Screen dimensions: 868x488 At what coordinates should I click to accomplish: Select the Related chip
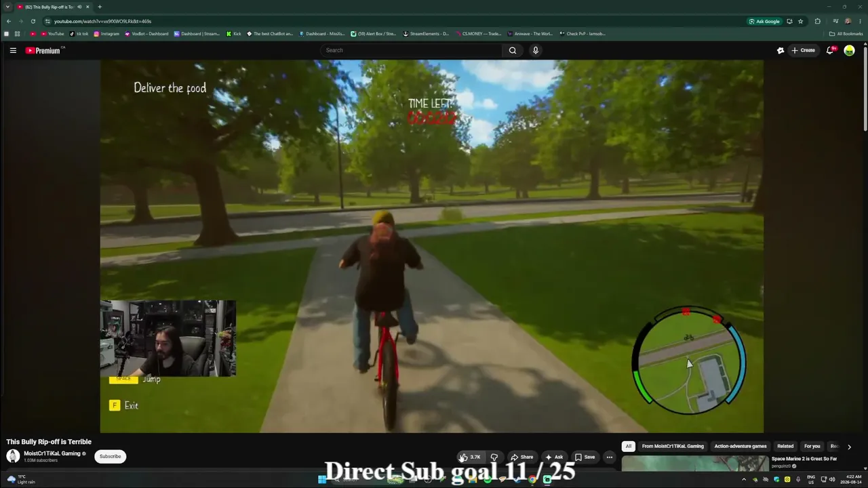coord(785,447)
